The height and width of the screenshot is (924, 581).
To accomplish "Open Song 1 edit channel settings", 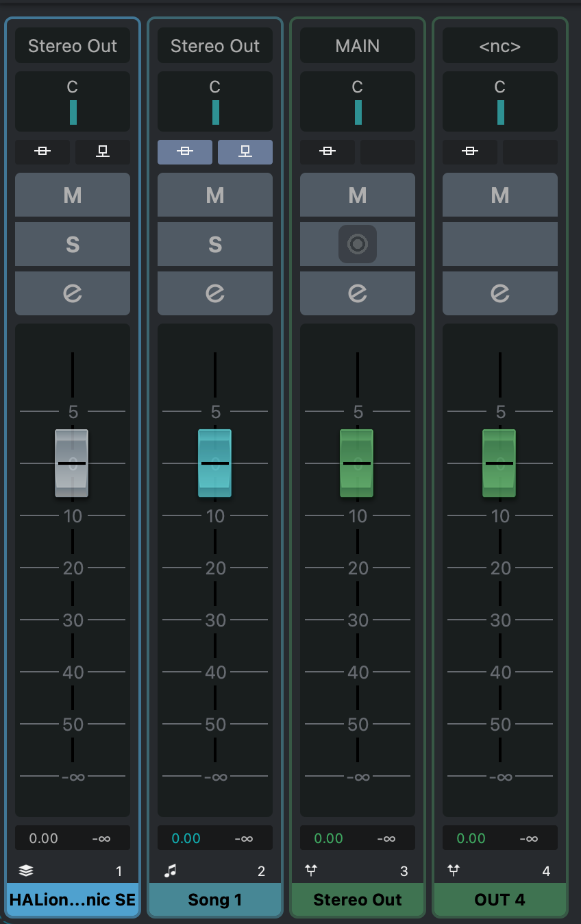I will (x=215, y=293).
